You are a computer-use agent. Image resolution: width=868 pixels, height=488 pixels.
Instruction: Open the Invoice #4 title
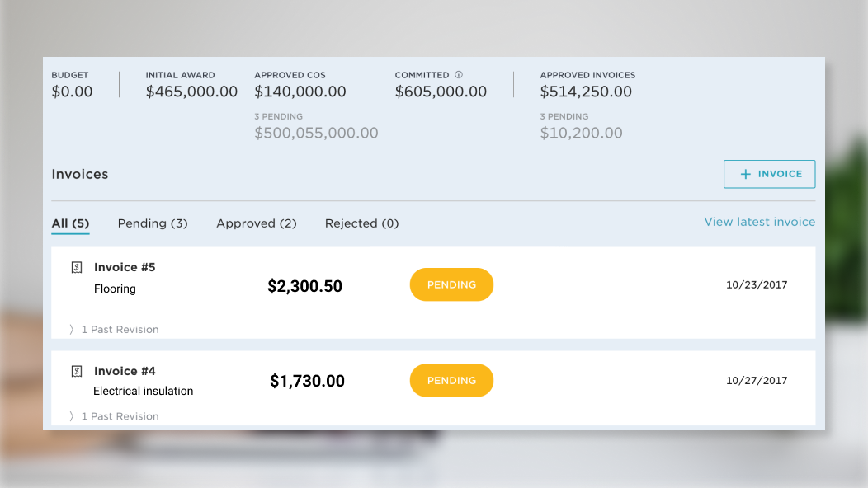tap(125, 371)
